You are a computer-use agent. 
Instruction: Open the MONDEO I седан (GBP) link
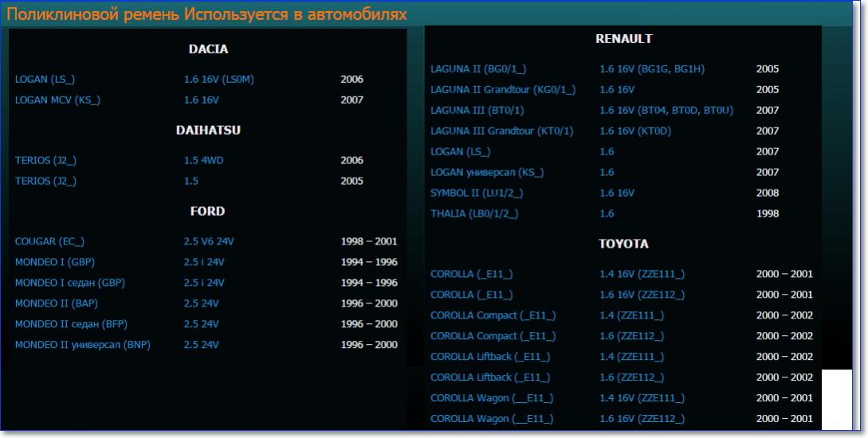point(70,283)
